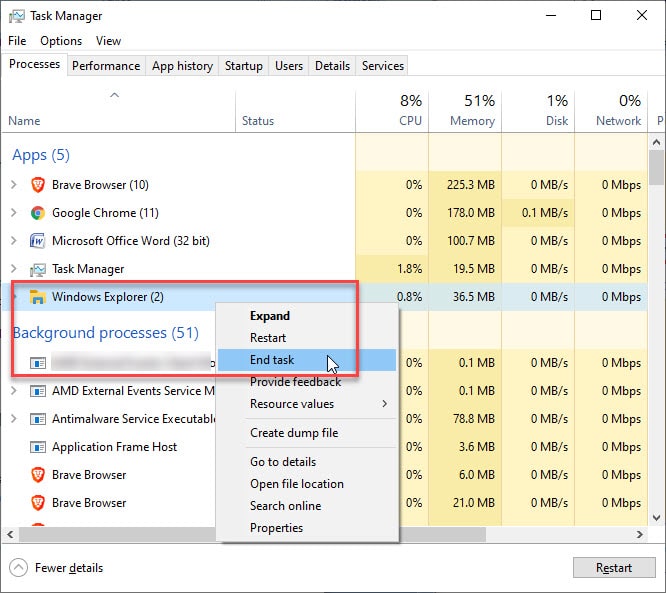The height and width of the screenshot is (593, 666).
Task: Expand the Google Chrome (11) group
Action: [14, 213]
